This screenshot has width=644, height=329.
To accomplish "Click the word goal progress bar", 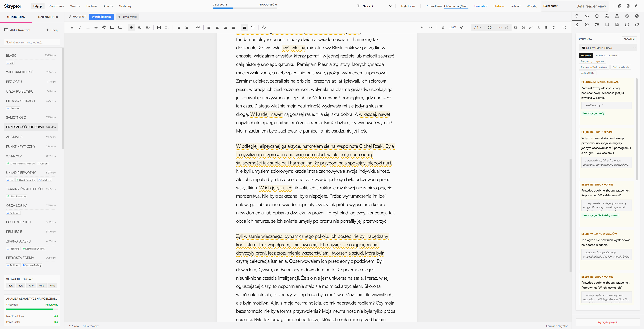I will click(245, 8).
